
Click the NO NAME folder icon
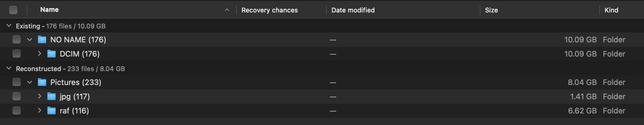point(42,40)
